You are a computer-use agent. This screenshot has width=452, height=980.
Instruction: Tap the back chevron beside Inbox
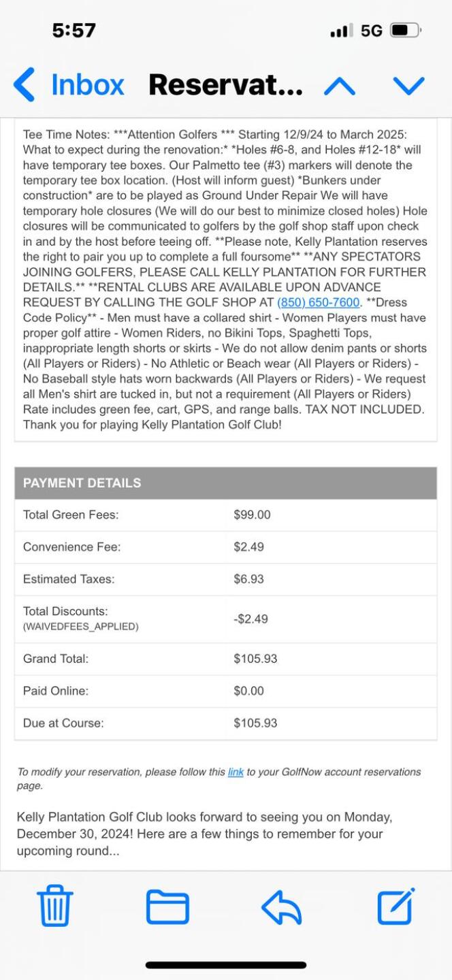pyautogui.click(x=25, y=86)
